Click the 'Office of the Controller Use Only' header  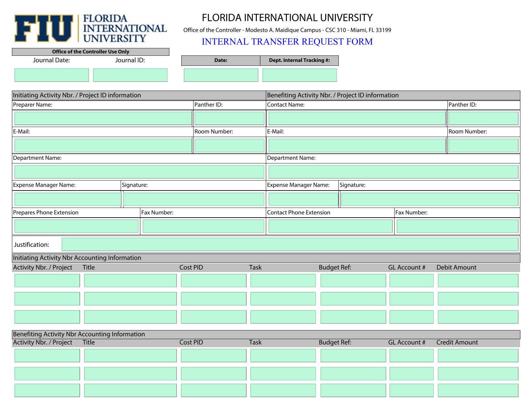pyautogui.click(x=91, y=52)
